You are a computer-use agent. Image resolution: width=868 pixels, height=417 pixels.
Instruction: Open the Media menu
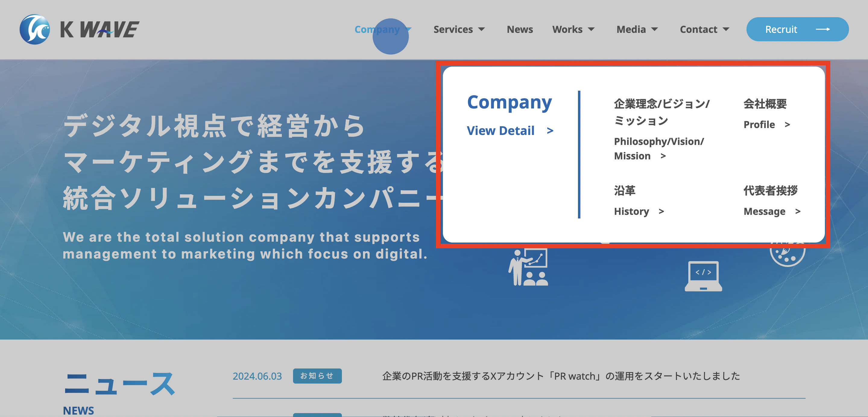[x=631, y=29]
